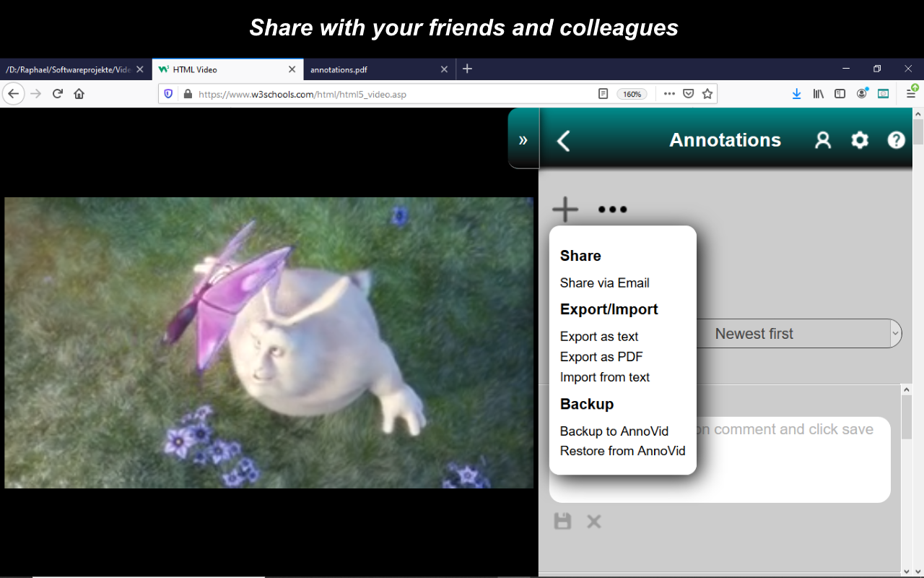
Task: Cancel the annotation with the X icon
Action: (x=594, y=521)
